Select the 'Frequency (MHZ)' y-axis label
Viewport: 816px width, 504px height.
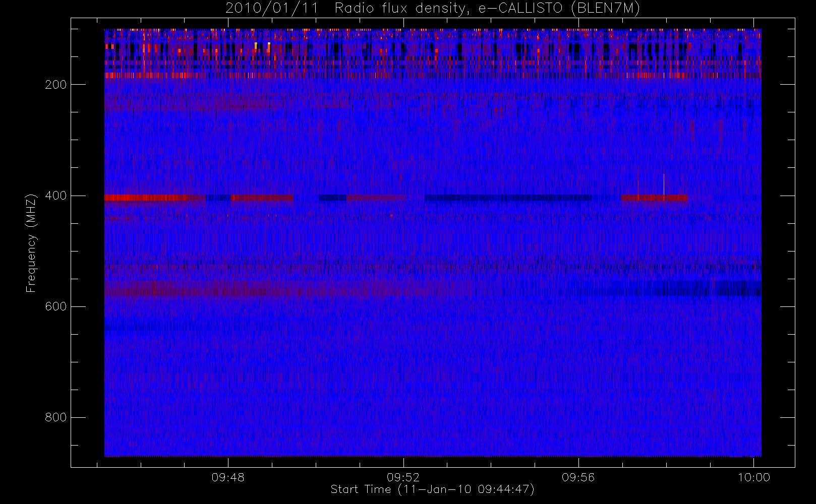pyautogui.click(x=31, y=243)
